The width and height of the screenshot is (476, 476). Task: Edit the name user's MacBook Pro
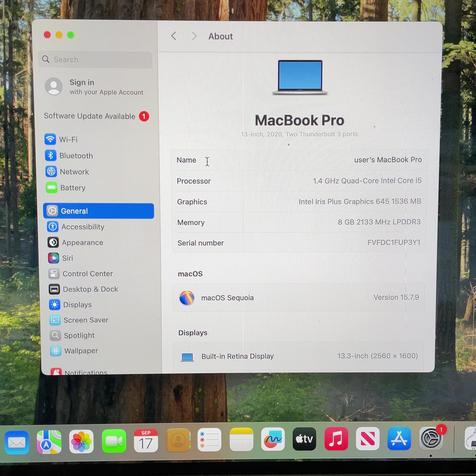388,159
